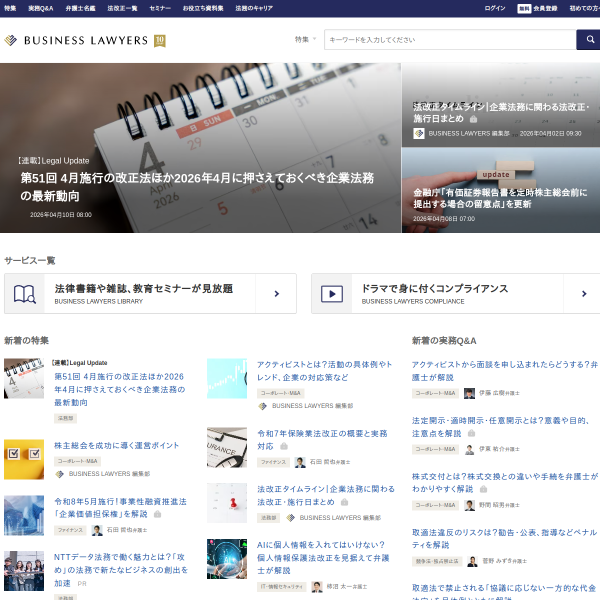Click insurance document thumbnail for 保険業法 article

click(x=227, y=447)
